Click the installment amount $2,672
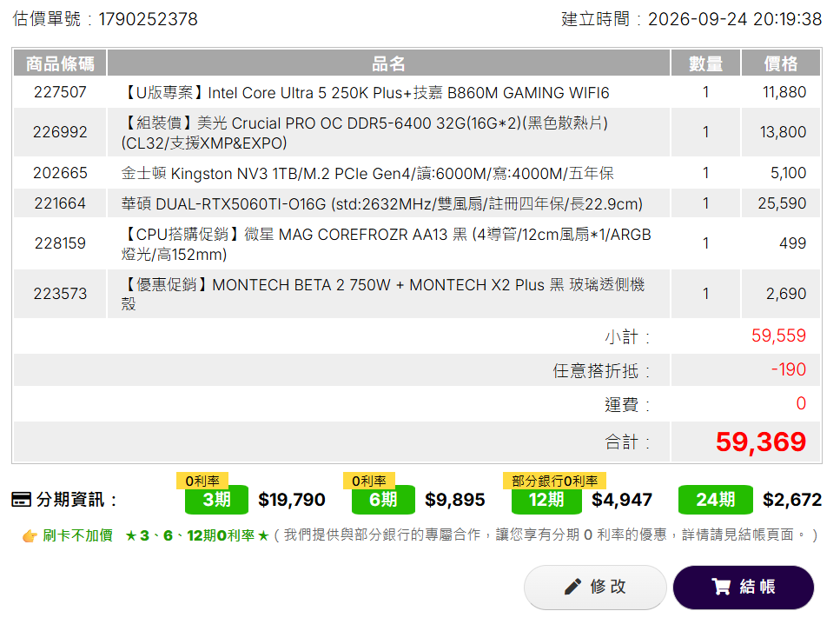 point(792,500)
